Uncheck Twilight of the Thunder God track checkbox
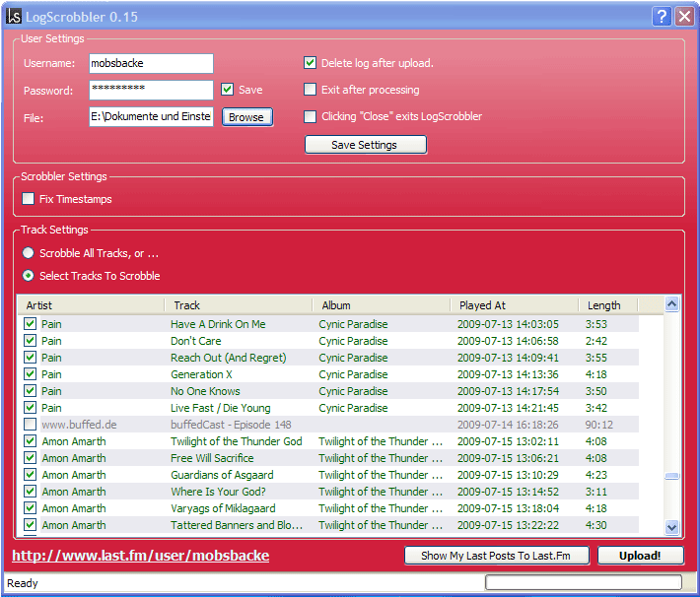Image resolution: width=700 pixels, height=597 pixels. (x=30, y=441)
